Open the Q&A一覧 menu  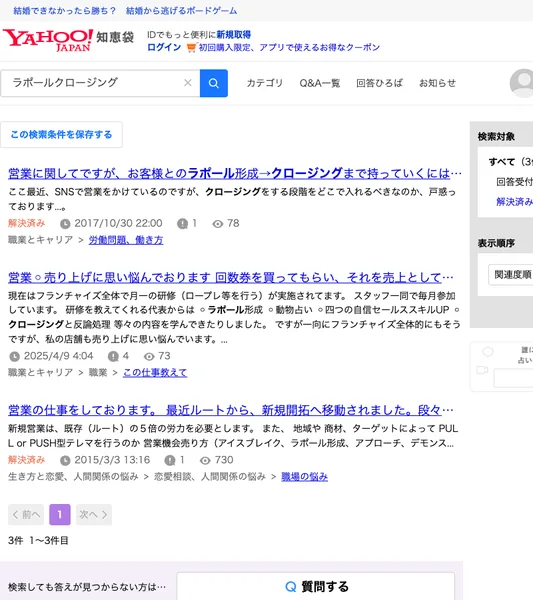(319, 83)
